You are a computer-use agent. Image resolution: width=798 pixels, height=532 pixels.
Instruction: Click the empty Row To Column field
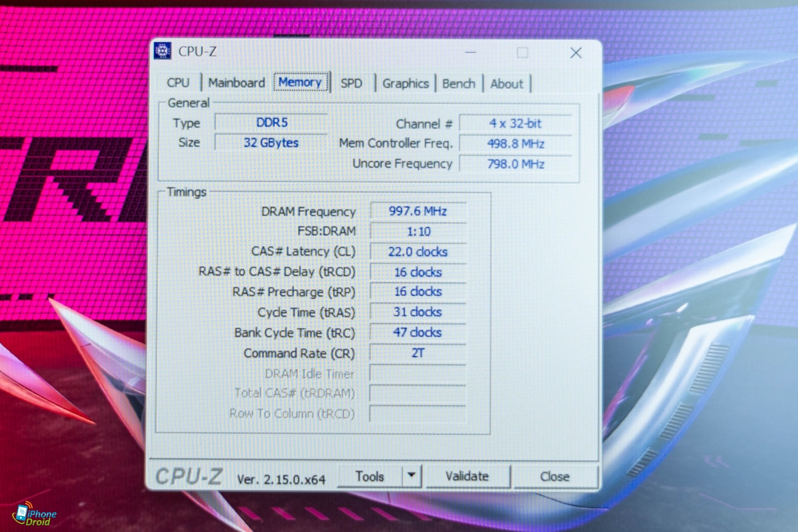(x=418, y=413)
